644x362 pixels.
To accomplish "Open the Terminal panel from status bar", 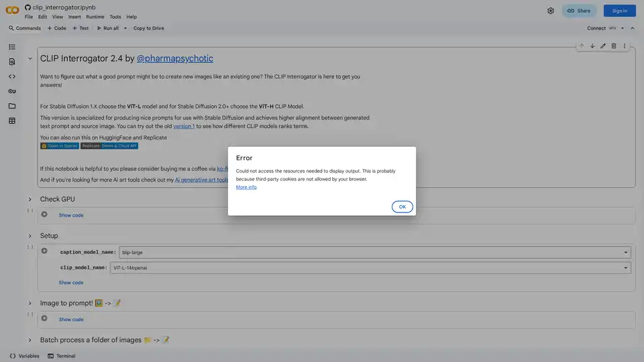I will coord(61,356).
